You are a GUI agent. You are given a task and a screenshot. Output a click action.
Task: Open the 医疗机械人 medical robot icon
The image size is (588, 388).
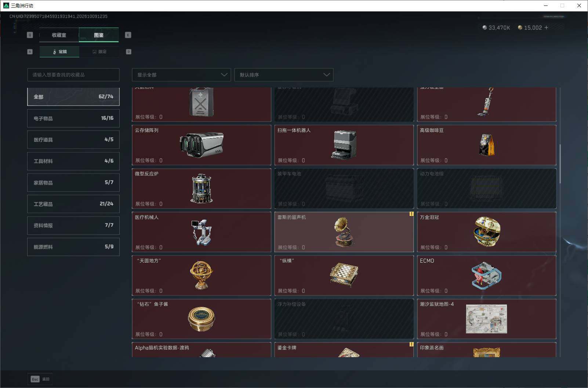(202, 232)
